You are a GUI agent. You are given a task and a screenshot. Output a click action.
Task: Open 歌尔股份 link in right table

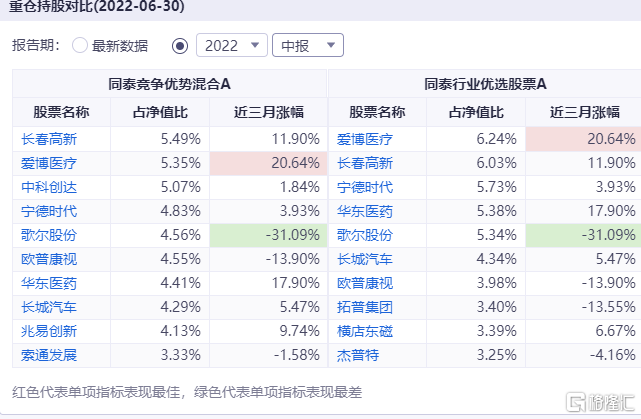(365, 234)
